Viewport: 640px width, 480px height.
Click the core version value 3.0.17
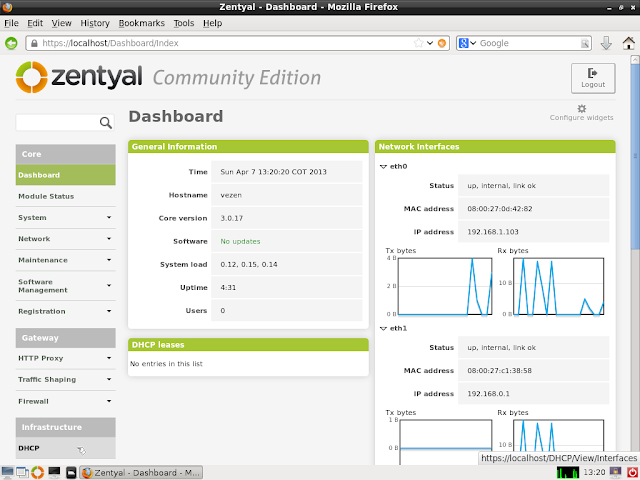231,218
